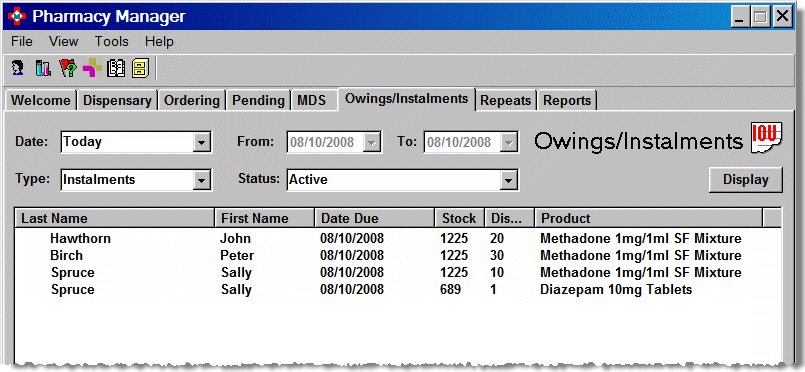Click the medicine bottles toolbar icon

click(43, 68)
